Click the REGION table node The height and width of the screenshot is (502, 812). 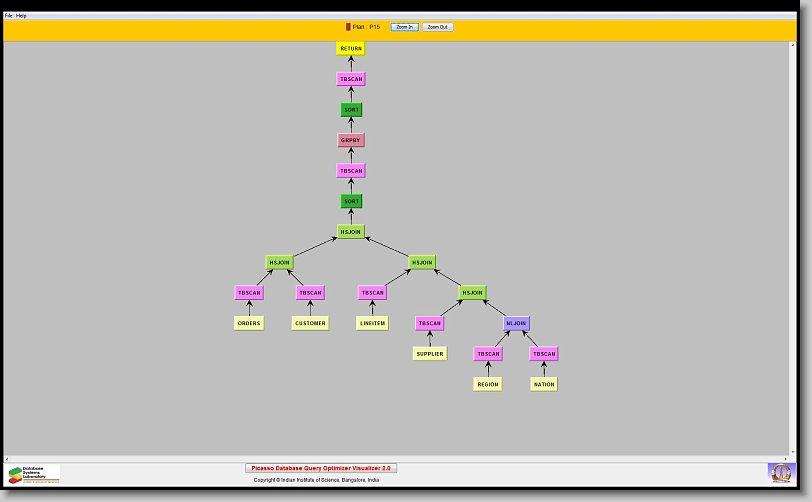pos(487,384)
